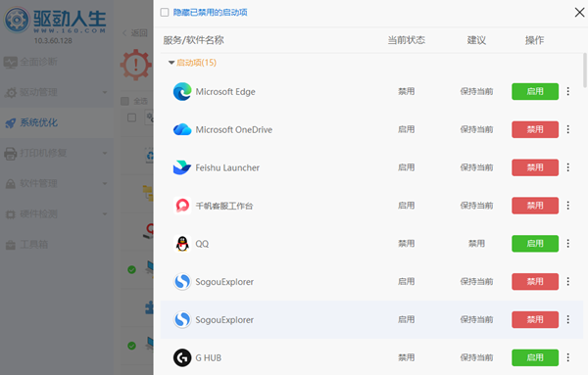Click the 硬件检测 chip icon

click(11, 214)
